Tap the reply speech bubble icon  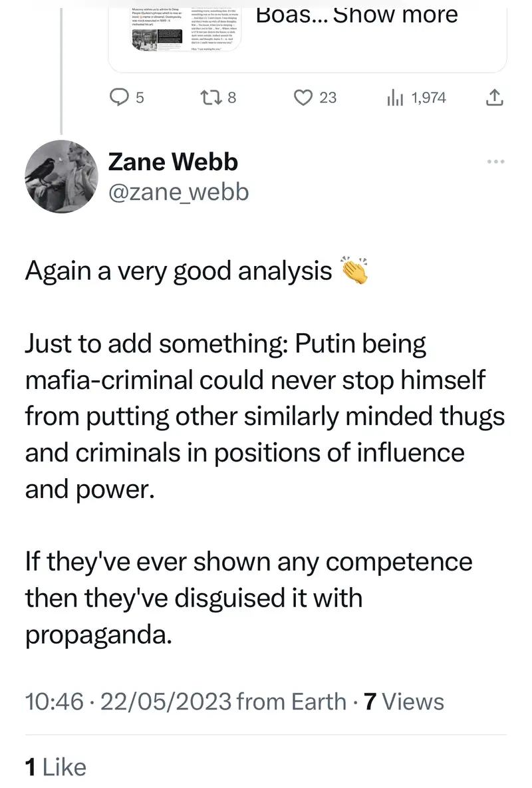118,98
